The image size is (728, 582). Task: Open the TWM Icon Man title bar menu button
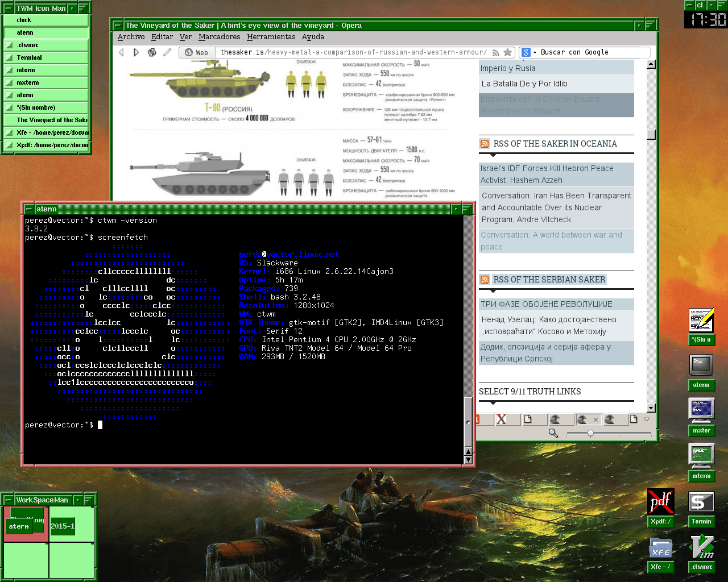(8, 9)
